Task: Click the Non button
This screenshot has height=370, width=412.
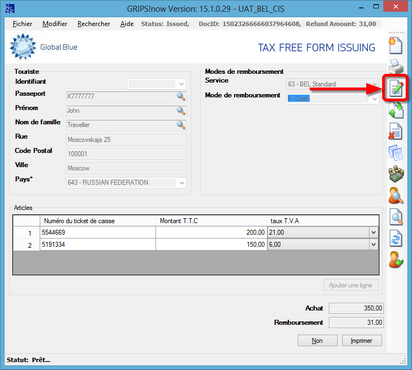Action: (317, 340)
